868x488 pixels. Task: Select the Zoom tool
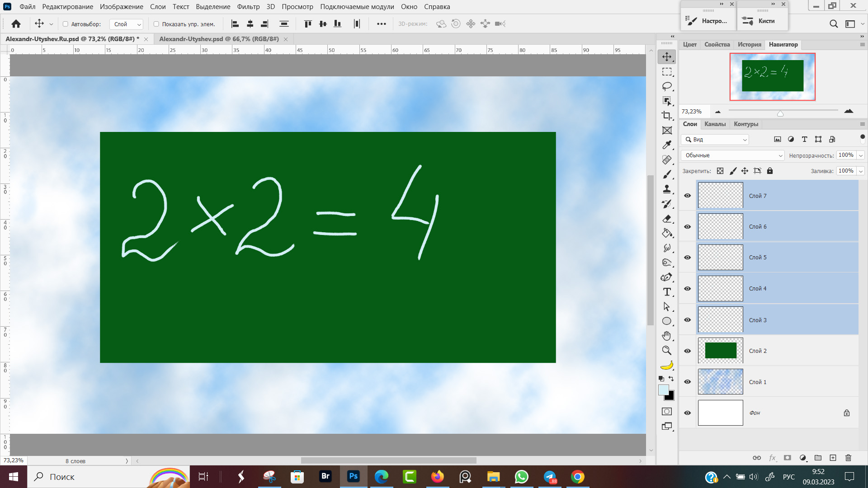[x=667, y=351]
